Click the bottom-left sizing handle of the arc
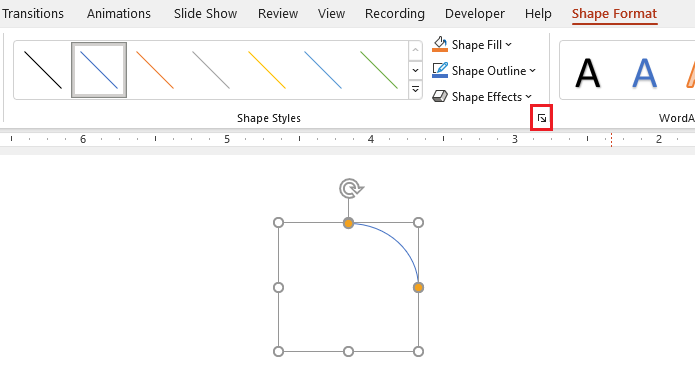695x390 pixels. pyautogui.click(x=278, y=351)
